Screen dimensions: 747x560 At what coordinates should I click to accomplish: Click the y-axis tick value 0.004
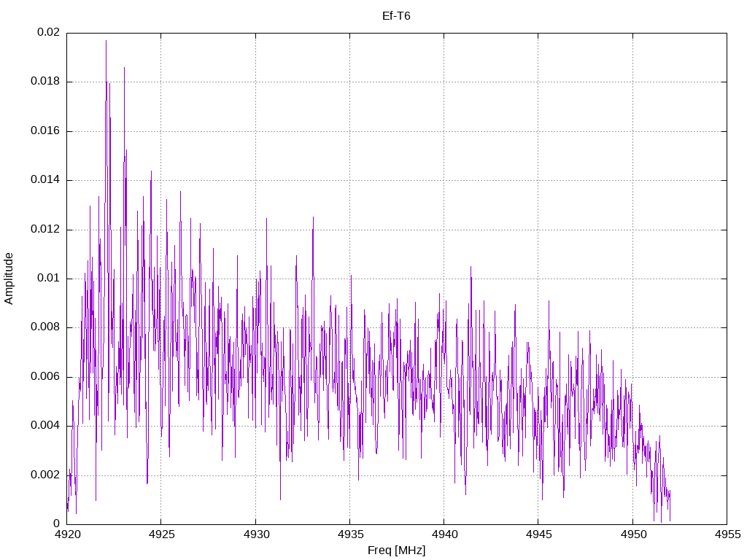pos(45,425)
